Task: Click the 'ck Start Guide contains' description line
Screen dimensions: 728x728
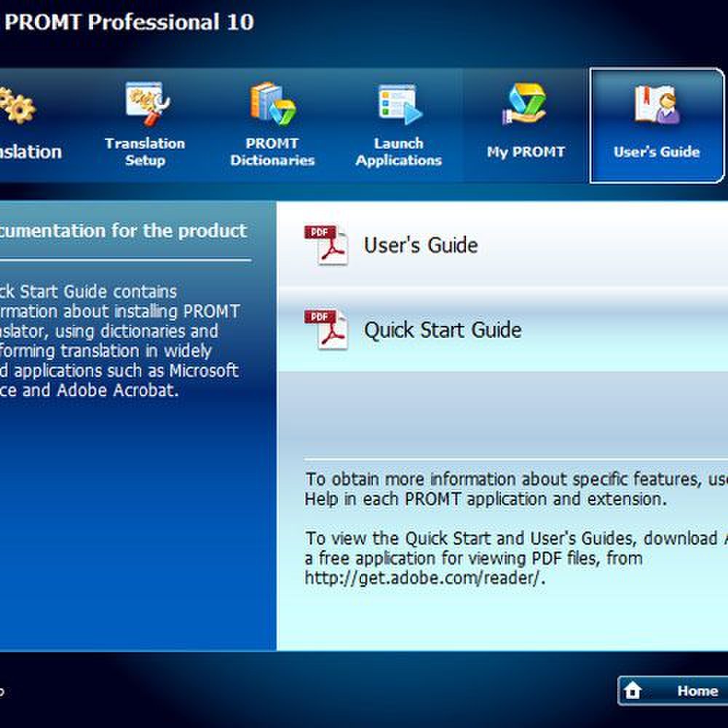Action: (88, 292)
